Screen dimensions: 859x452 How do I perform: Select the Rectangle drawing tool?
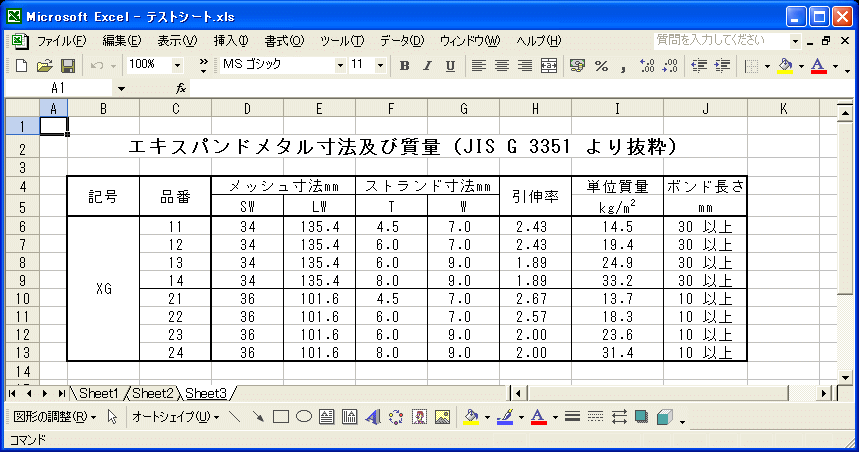click(281, 417)
